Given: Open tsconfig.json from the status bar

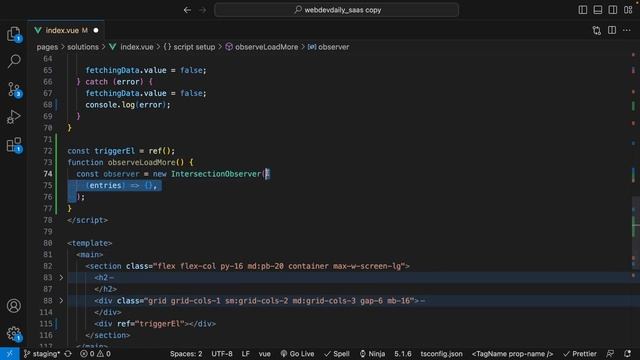Looking at the screenshot, I should coord(442,354).
